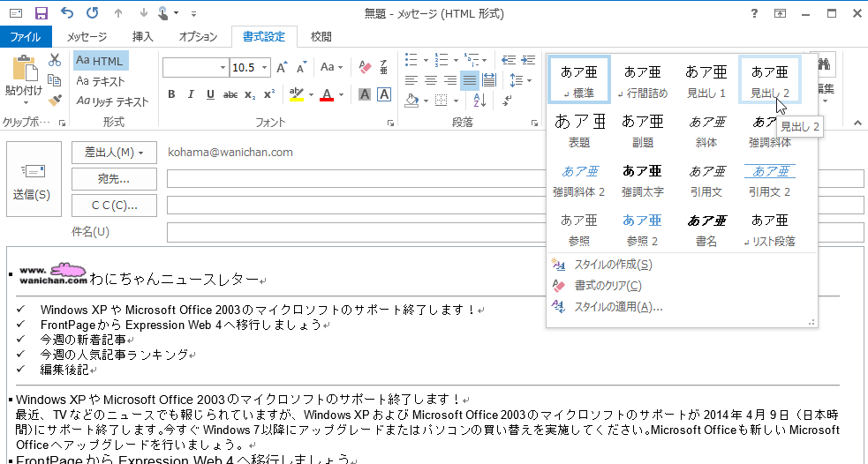Image resolution: width=868 pixels, height=464 pixels.
Task: Click the Sort A-Z icon
Action: click(479, 100)
